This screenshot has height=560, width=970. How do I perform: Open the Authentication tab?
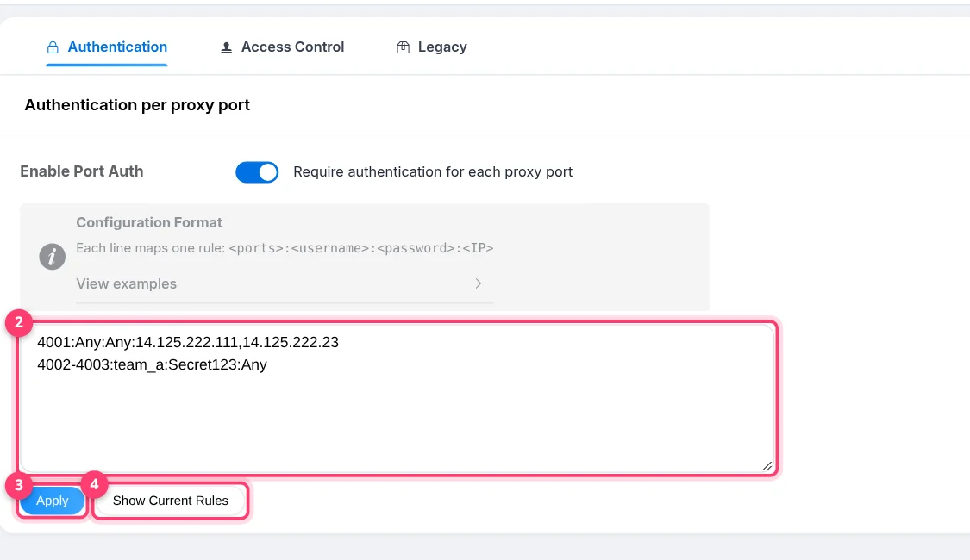pyautogui.click(x=106, y=47)
